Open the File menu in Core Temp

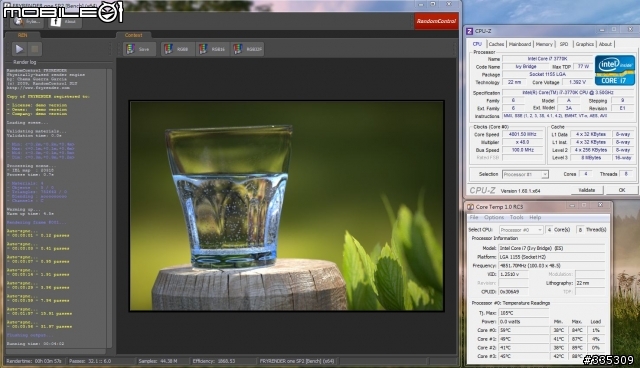[x=473, y=217]
